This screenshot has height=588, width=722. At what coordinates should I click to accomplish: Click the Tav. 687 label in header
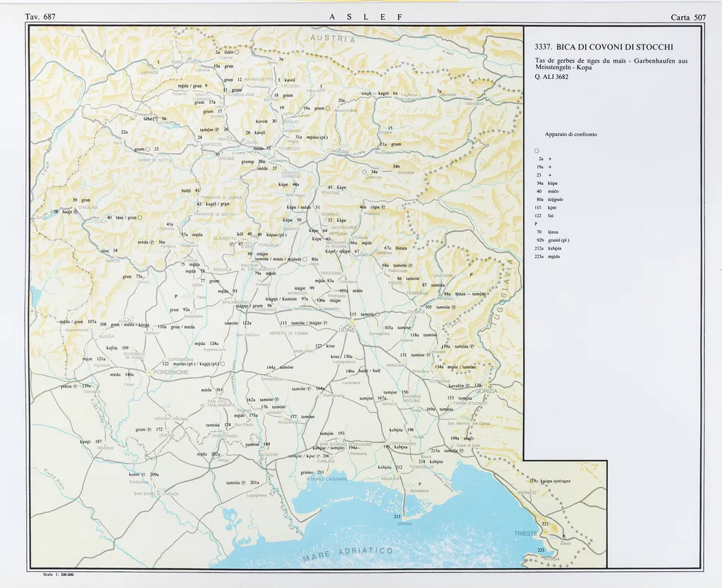[40, 16]
